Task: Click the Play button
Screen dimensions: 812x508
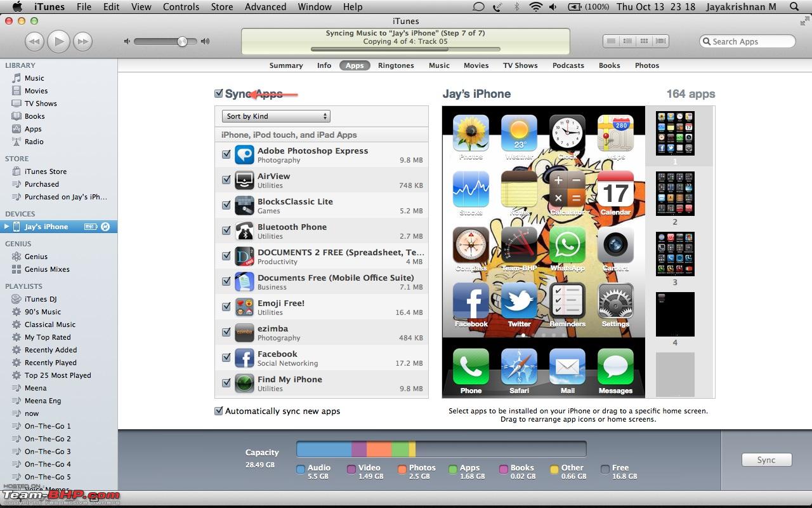Action: tap(58, 41)
